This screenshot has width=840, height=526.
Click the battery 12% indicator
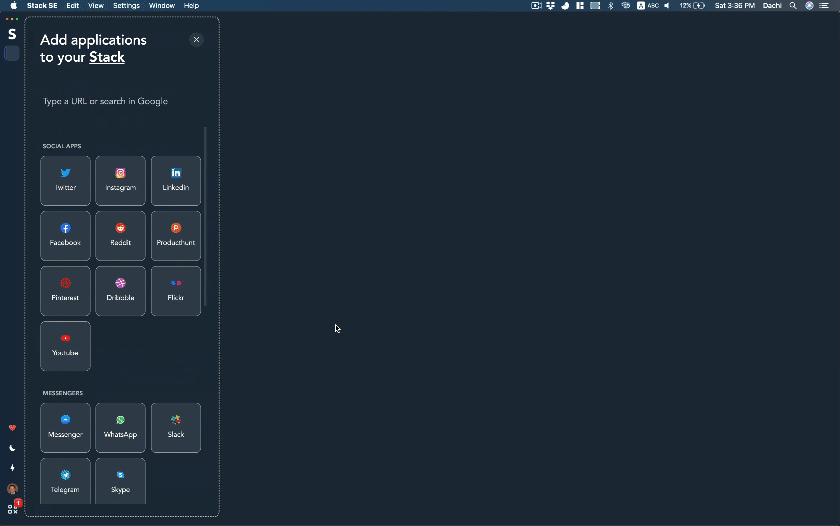tap(692, 5)
